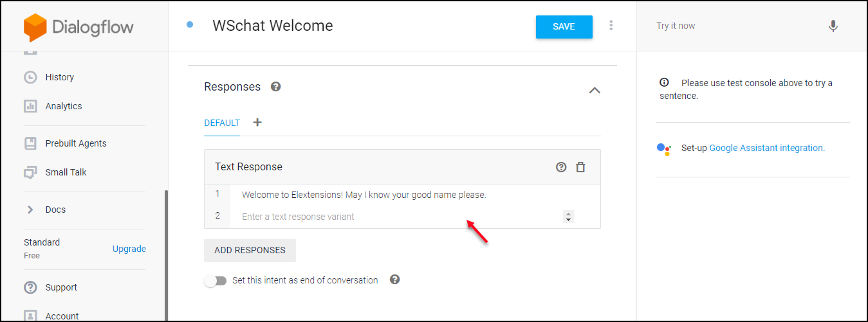The height and width of the screenshot is (322, 868).
Task: Click the stepper arrows in response variant row
Action: [x=568, y=217]
